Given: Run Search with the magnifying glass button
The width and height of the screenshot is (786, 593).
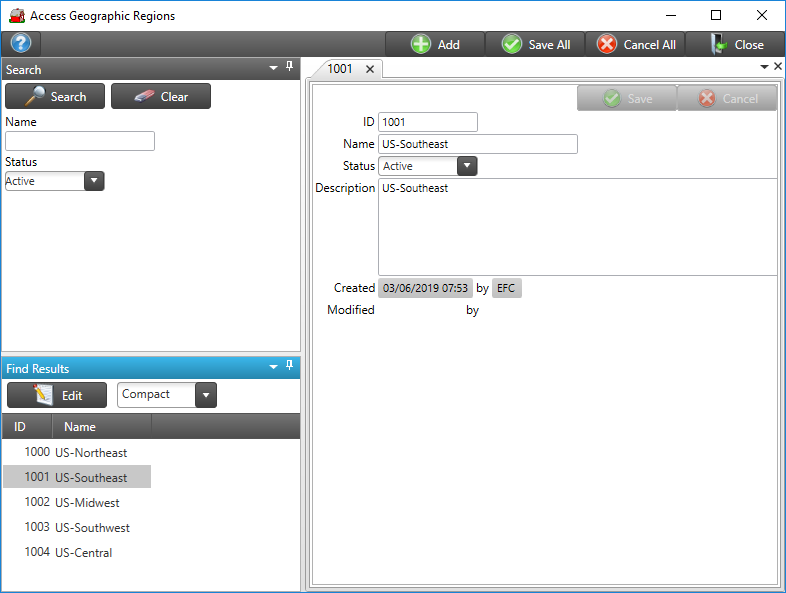Looking at the screenshot, I should click(x=55, y=96).
